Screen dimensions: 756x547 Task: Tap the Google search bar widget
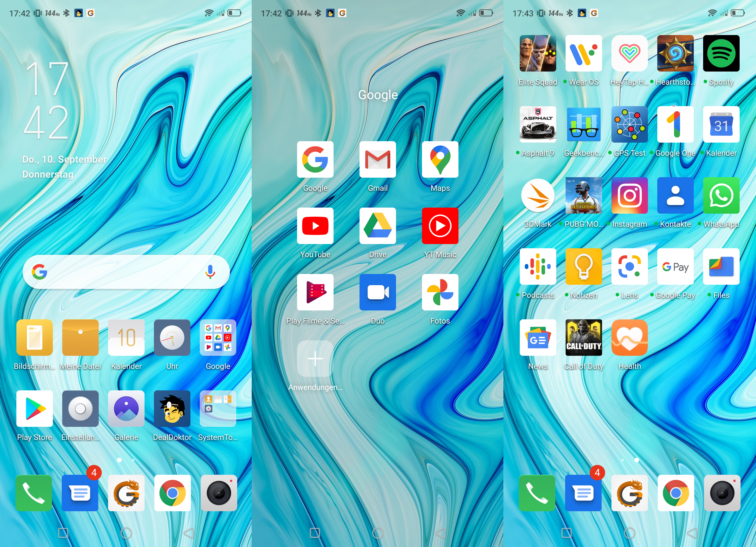[x=126, y=272]
